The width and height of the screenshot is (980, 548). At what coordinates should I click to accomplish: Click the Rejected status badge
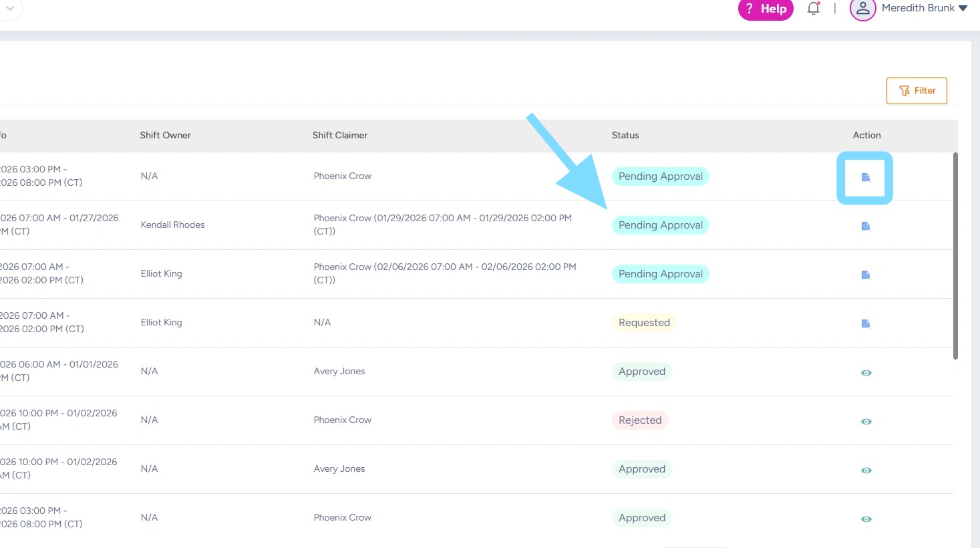pos(640,420)
